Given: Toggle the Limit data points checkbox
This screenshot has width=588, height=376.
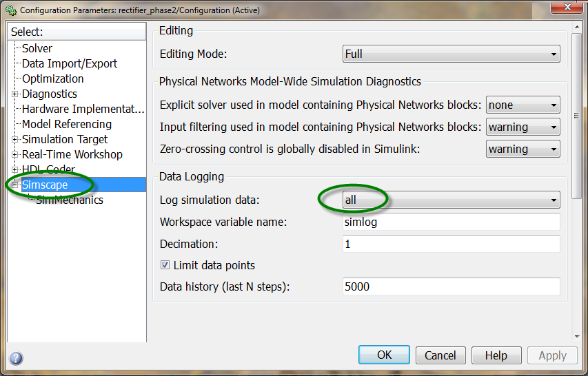Looking at the screenshot, I should point(165,265).
